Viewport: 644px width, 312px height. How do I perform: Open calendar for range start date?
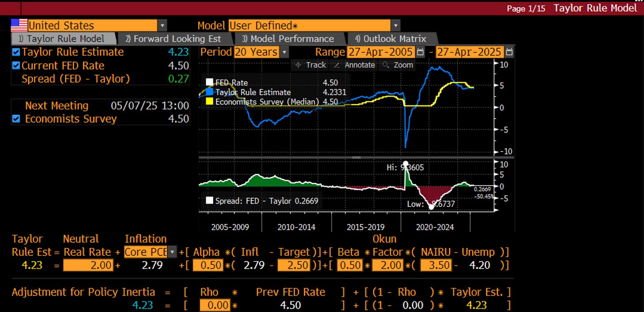(x=420, y=52)
